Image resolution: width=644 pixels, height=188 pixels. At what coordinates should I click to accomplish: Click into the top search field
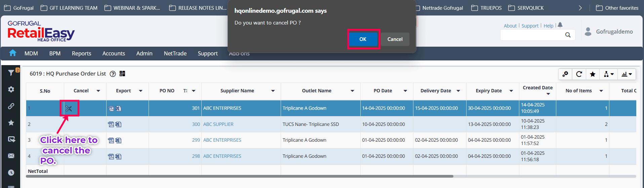(x=532, y=35)
